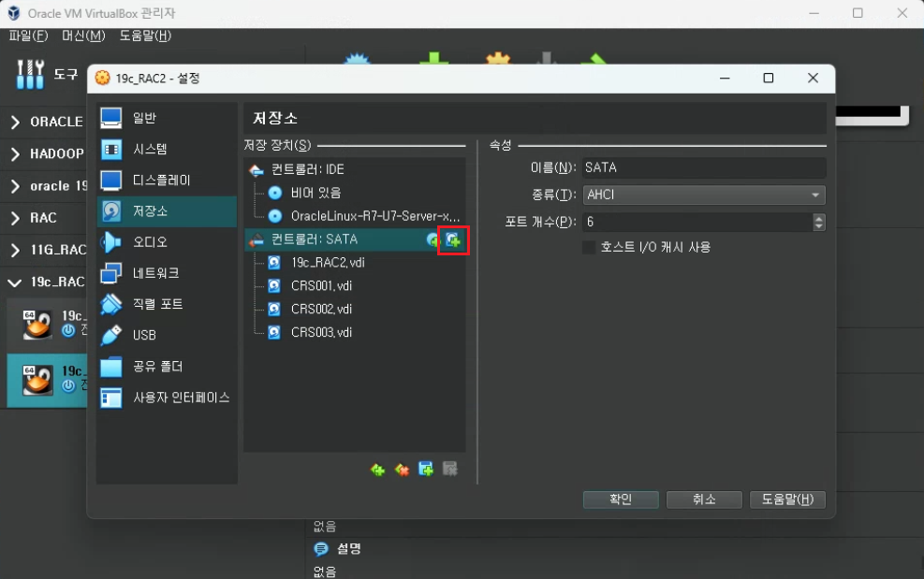Viewport: 924px width, 579px height.
Task: Click the 설명 speech bubble icon in the manager window
Action: [x=321, y=549]
